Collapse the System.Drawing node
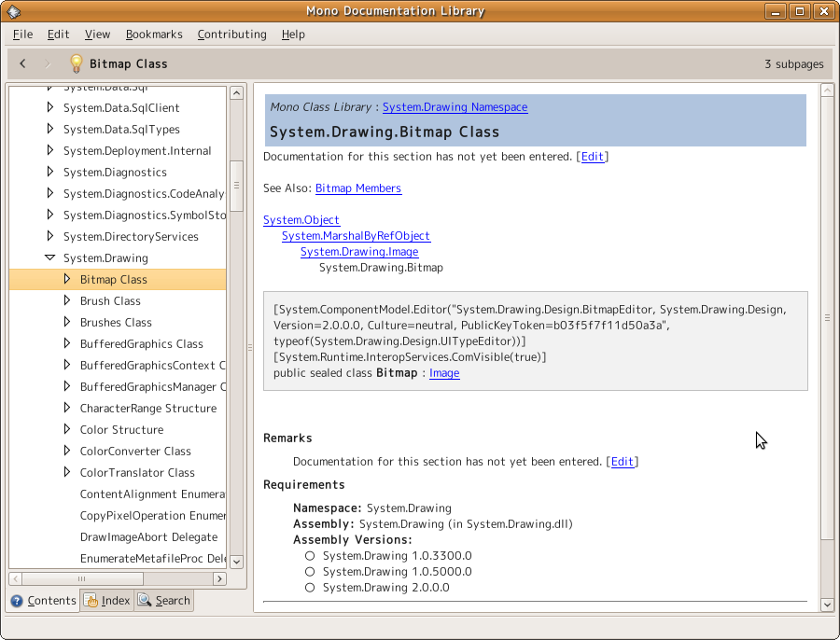Screen dimensions: 840x640 49,257
